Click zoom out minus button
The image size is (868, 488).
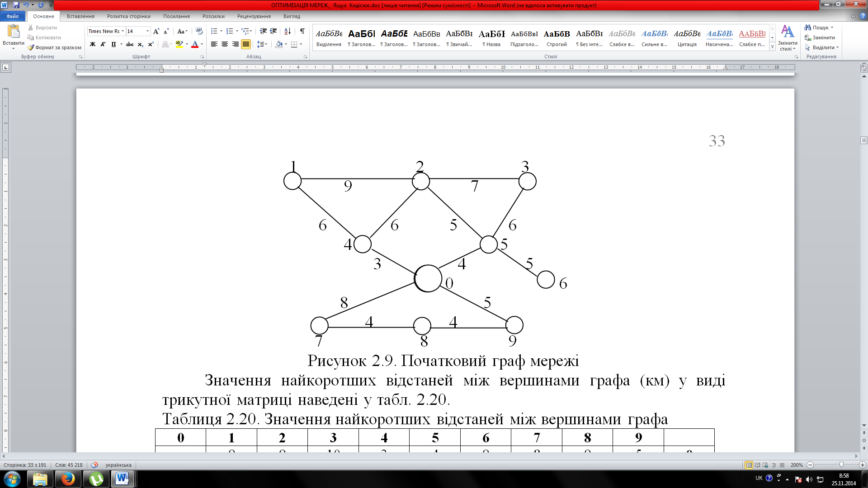click(811, 465)
